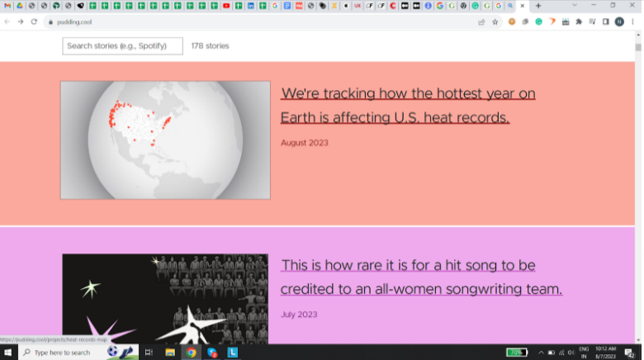Viewport: 644px width, 360px height.
Task: Open the volume speaker tray icon
Action: coord(571,353)
